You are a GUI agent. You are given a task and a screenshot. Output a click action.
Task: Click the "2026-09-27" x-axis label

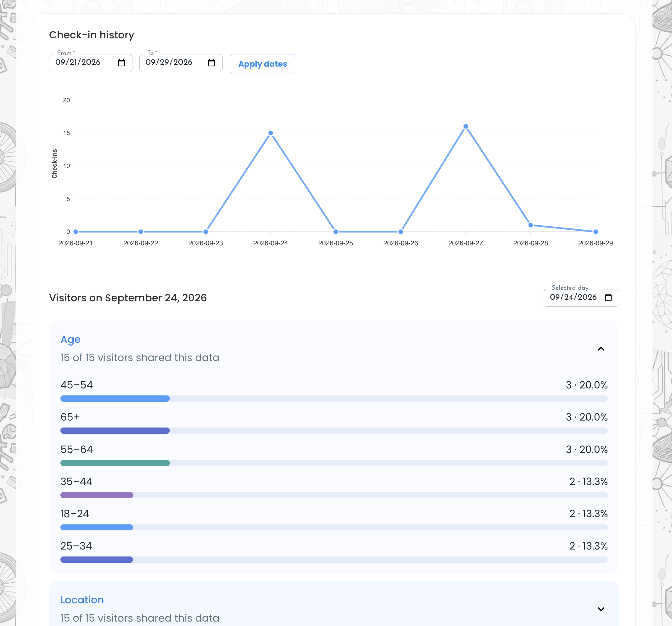466,243
